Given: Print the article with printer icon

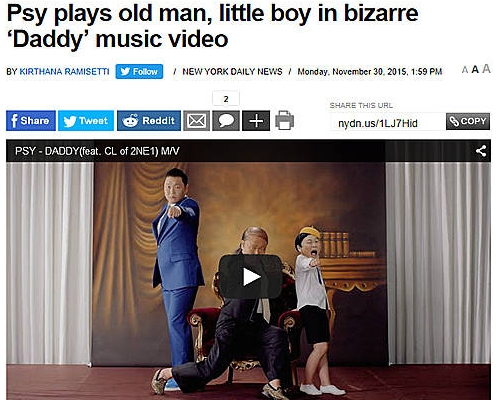Looking at the screenshot, I should point(284,120).
